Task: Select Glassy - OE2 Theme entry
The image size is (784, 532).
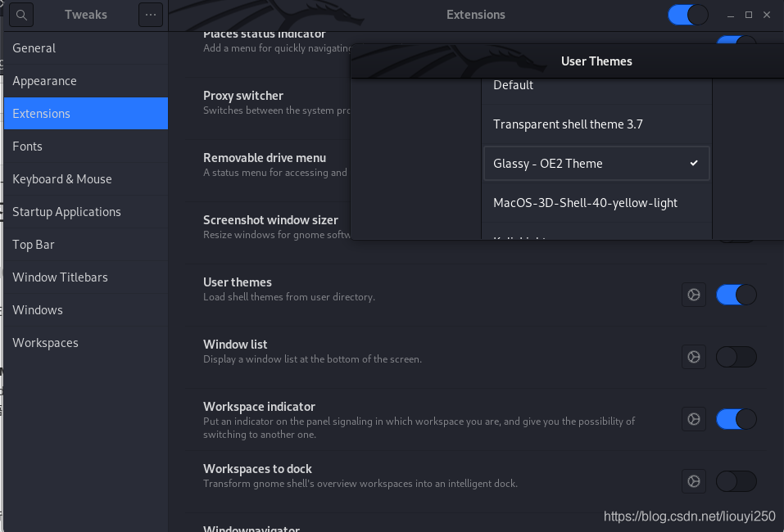Action: (x=596, y=164)
